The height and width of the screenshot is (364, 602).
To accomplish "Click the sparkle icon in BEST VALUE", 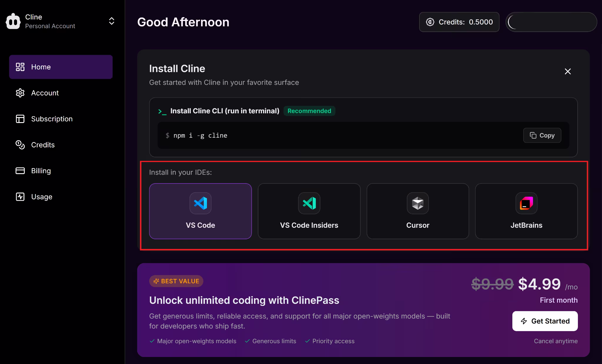I will click(x=156, y=281).
